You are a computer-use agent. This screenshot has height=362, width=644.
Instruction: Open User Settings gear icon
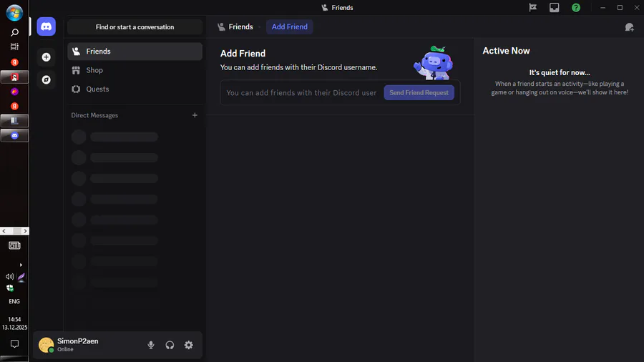(188, 345)
